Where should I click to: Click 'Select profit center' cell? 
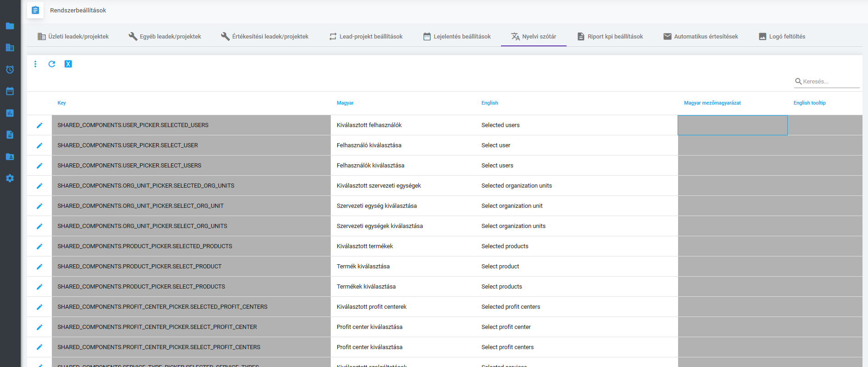pos(577,327)
